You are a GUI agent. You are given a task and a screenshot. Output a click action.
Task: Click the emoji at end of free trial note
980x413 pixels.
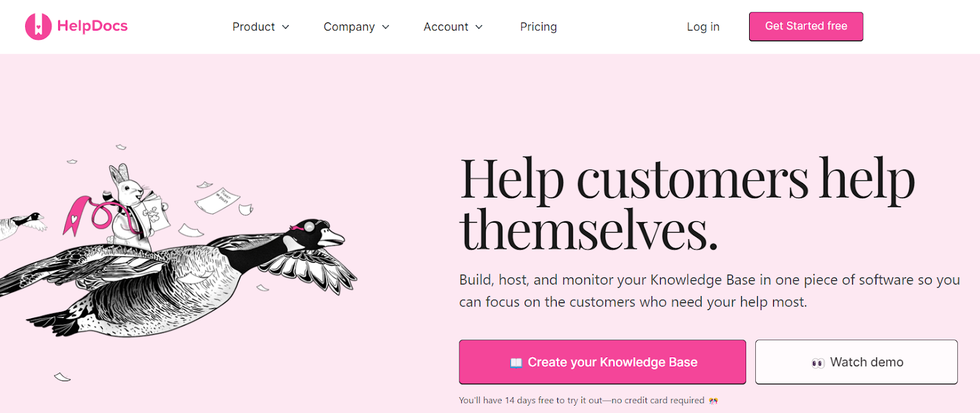point(713,400)
